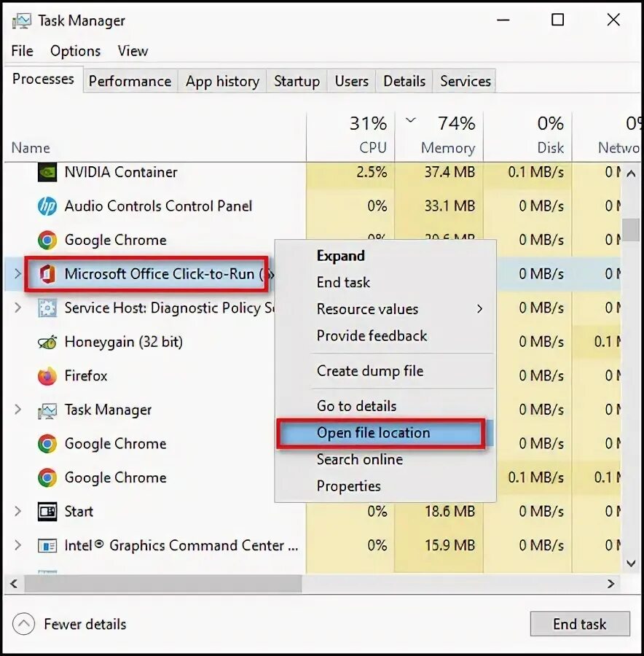Image resolution: width=644 pixels, height=656 pixels.
Task: Click the Task Manager process row icon
Action: (x=47, y=410)
